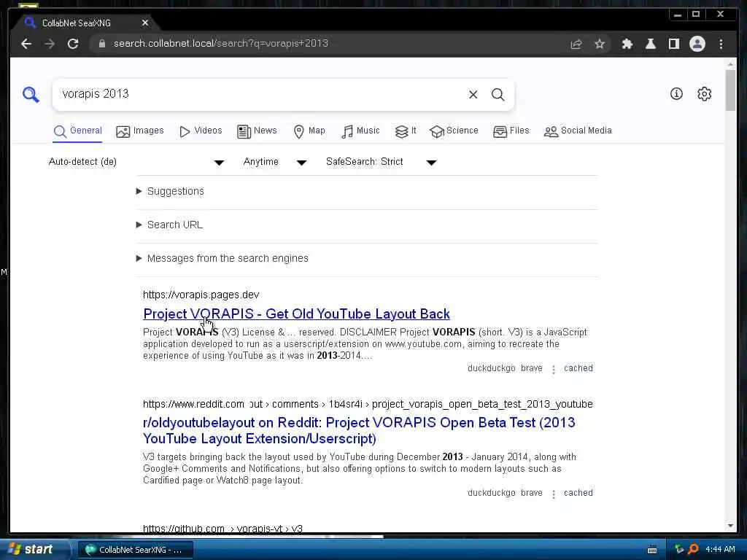747x560 pixels.
Task: Switch to the News tab
Action: tap(257, 131)
